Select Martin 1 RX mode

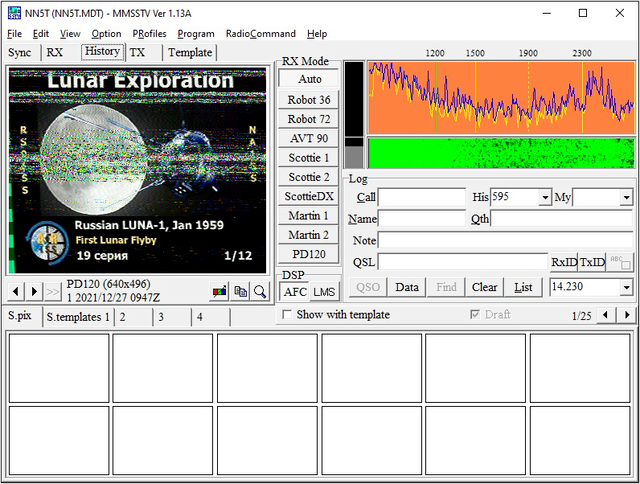click(309, 215)
